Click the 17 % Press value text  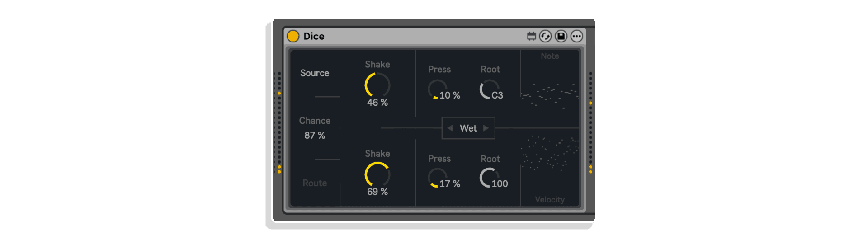click(450, 184)
